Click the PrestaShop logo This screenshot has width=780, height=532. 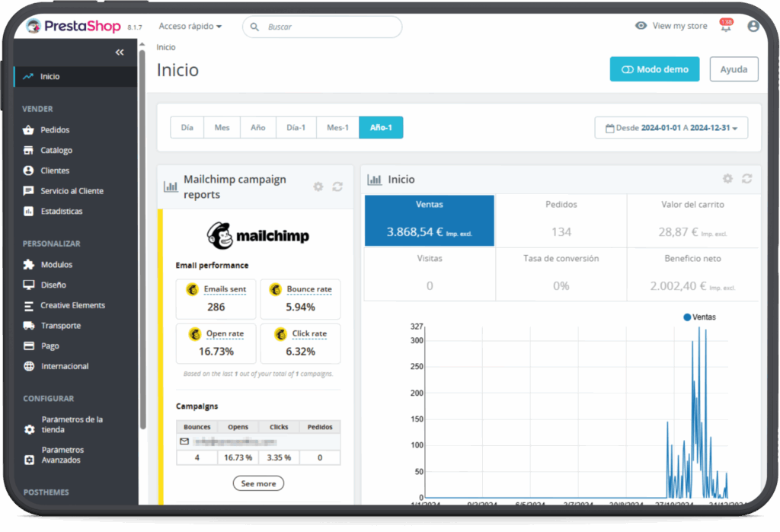point(73,27)
